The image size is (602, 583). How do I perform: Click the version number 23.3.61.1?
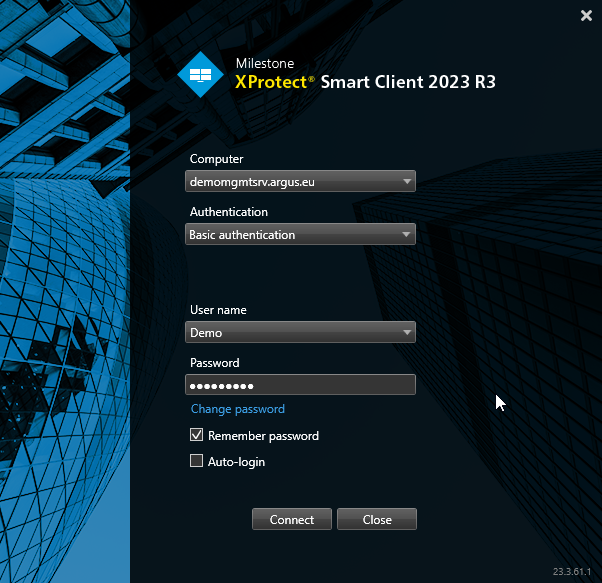573,572
